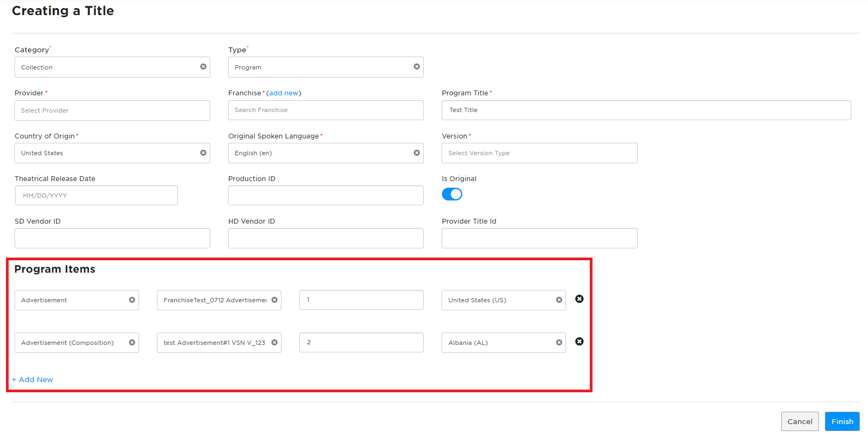Clear the FranchiseTest_0712 item selection
This screenshot has width=868, height=437.
[x=274, y=300]
